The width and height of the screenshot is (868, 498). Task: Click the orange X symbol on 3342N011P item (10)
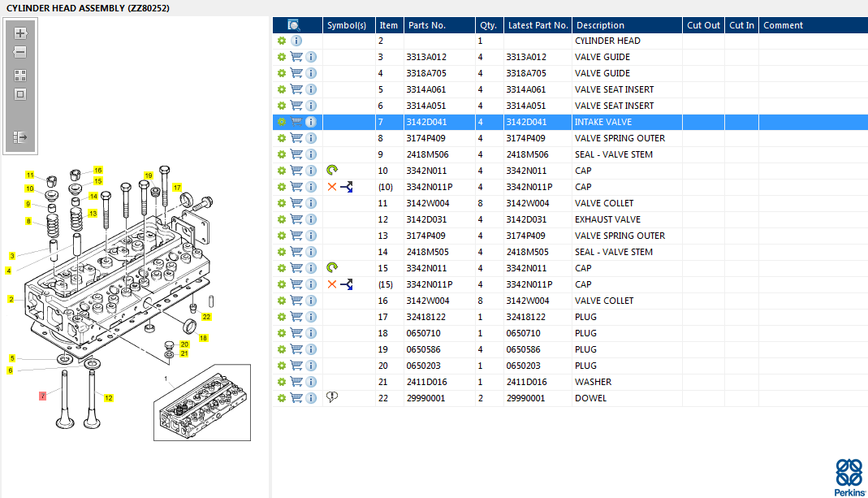[x=331, y=187]
